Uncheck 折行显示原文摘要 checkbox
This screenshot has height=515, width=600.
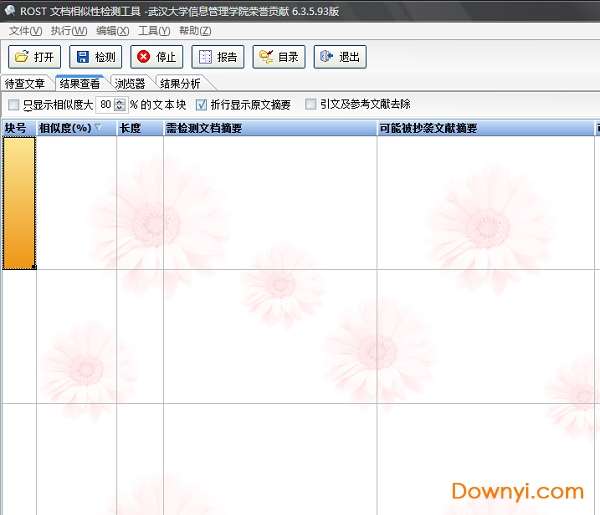(x=201, y=104)
